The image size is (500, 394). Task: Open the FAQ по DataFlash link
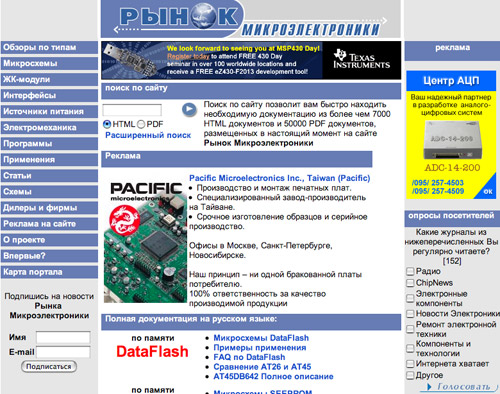click(249, 357)
